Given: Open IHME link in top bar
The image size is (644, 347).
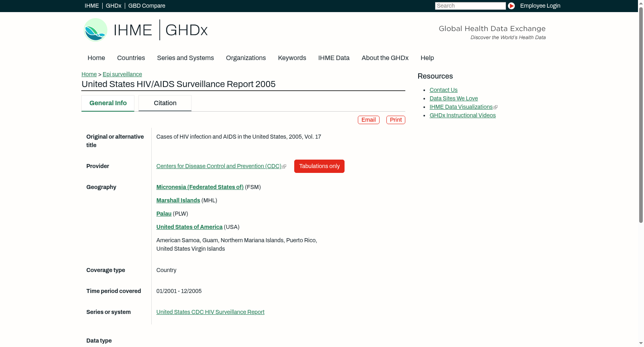Looking at the screenshot, I should coord(92,6).
